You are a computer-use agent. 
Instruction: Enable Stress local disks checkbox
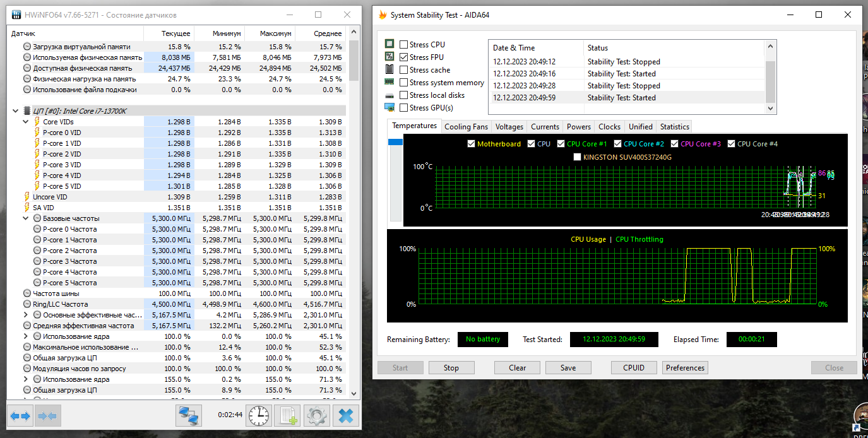click(x=403, y=95)
